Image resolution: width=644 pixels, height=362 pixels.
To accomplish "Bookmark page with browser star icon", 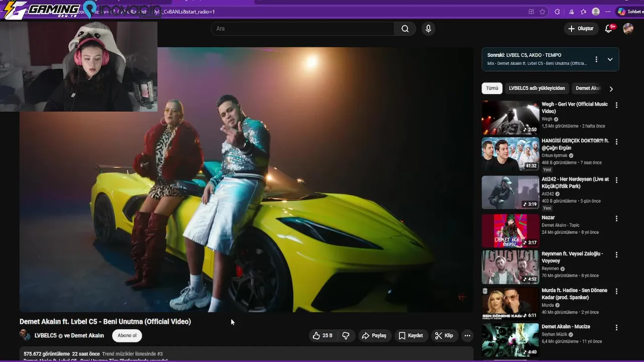I will [542, 12].
